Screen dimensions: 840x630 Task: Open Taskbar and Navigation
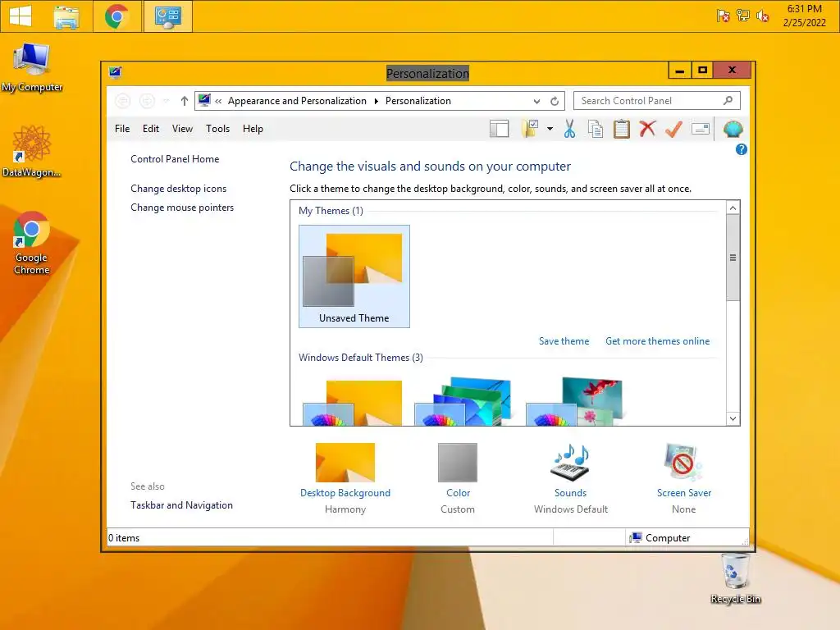point(181,505)
